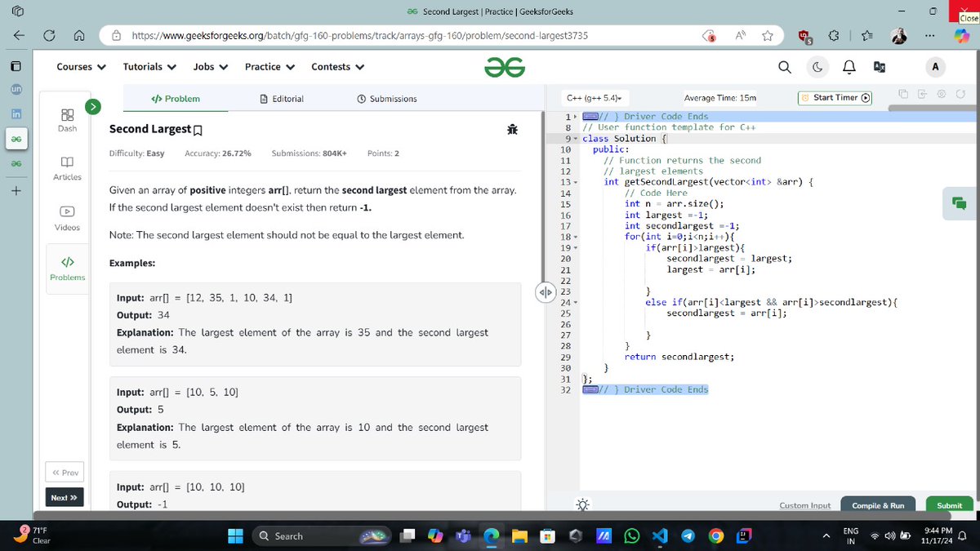Image resolution: width=980 pixels, height=551 pixels.
Task: Expand folded code at line 1
Action: 577,117
